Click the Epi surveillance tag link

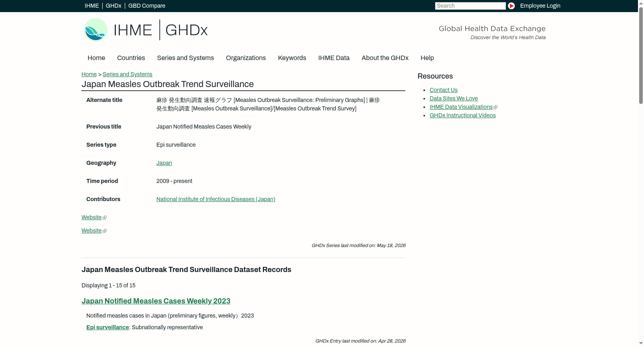(107, 327)
